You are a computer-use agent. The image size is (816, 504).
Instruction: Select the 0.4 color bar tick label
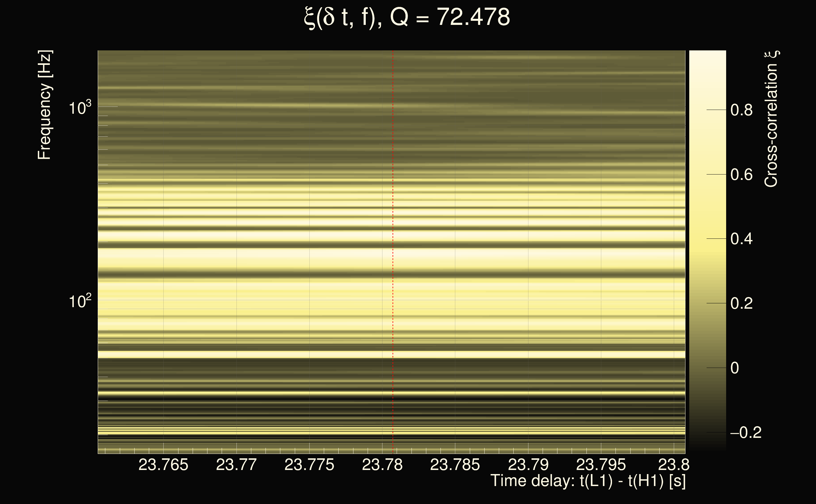[x=741, y=239]
